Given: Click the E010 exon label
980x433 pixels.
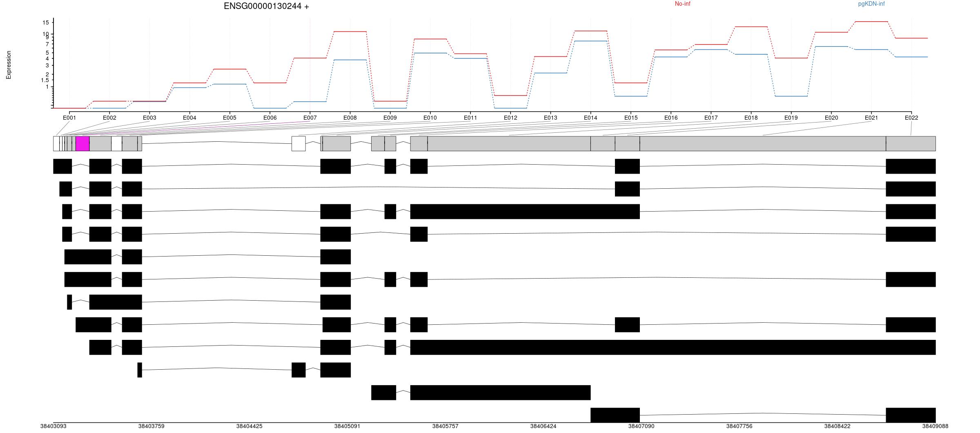Looking at the screenshot, I should 430,118.
